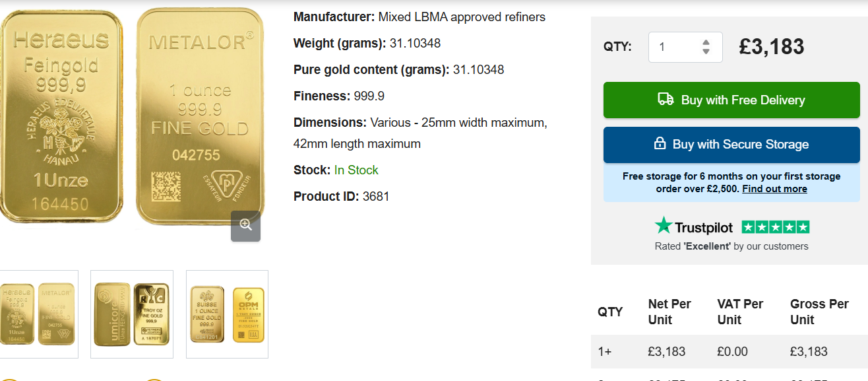Click the delivery truck icon

point(666,100)
